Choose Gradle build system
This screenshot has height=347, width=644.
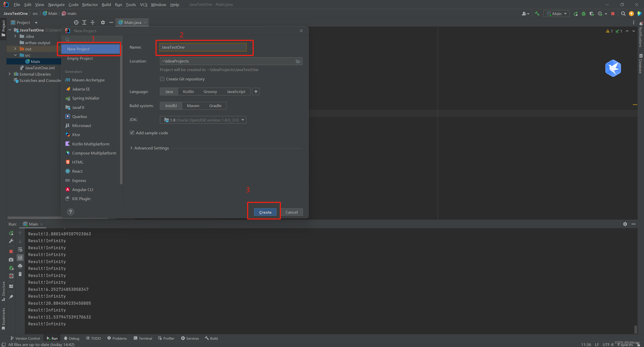tap(215, 106)
